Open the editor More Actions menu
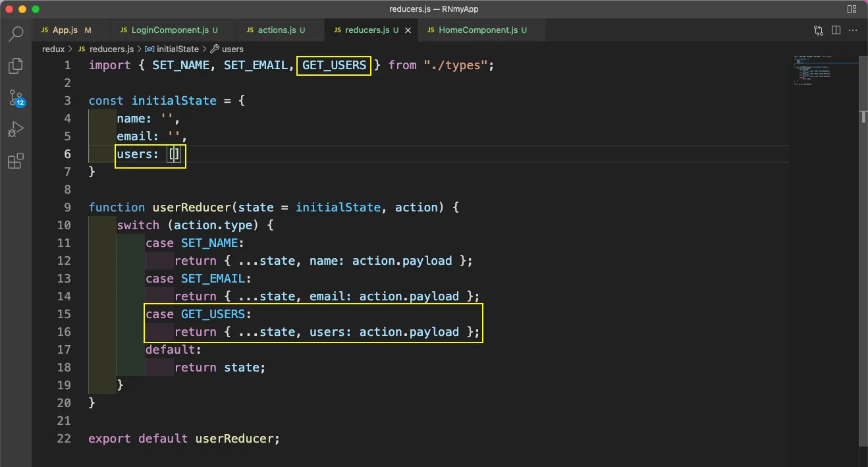The width and height of the screenshot is (868, 467). (853, 30)
